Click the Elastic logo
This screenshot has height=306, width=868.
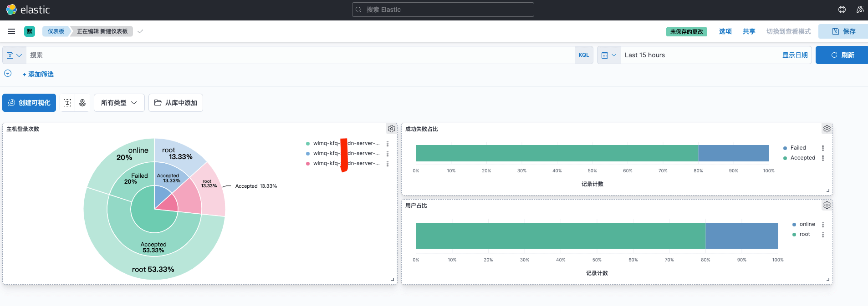pyautogui.click(x=27, y=10)
